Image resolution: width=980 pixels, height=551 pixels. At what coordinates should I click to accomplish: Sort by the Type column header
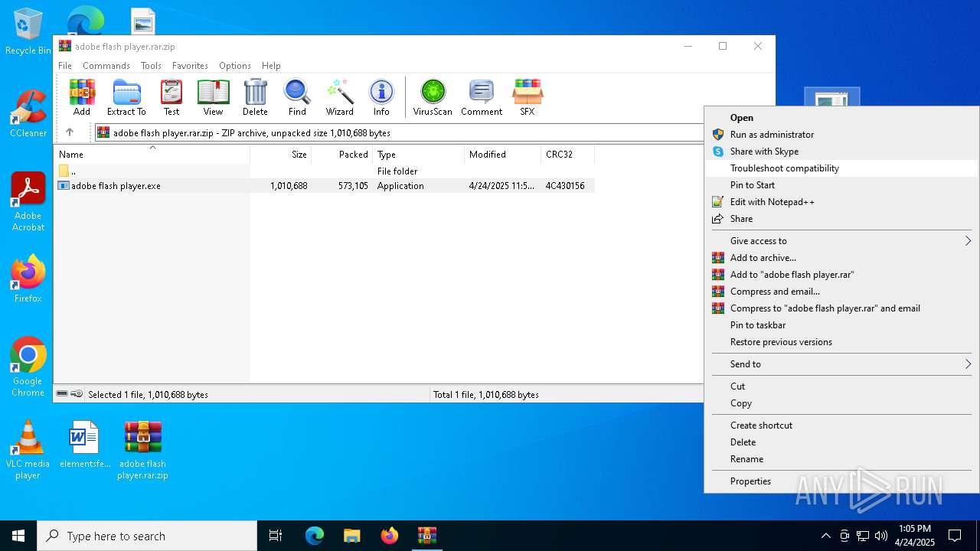coord(419,154)
